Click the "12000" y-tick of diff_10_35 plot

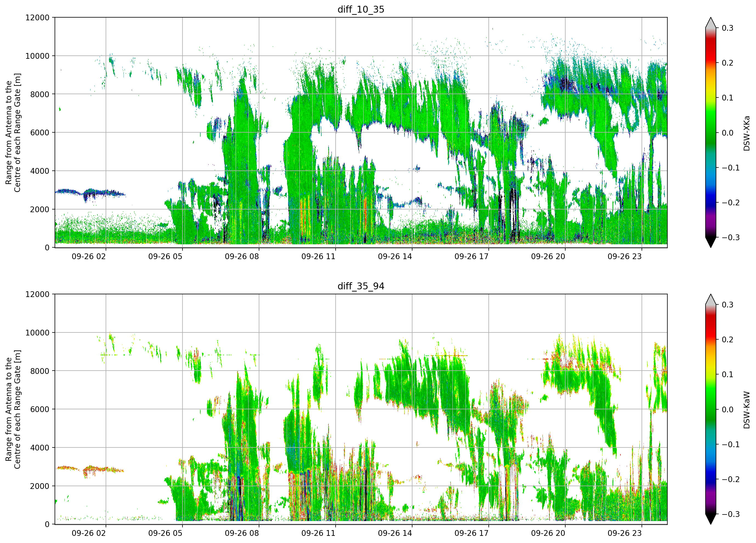[37, 17]
